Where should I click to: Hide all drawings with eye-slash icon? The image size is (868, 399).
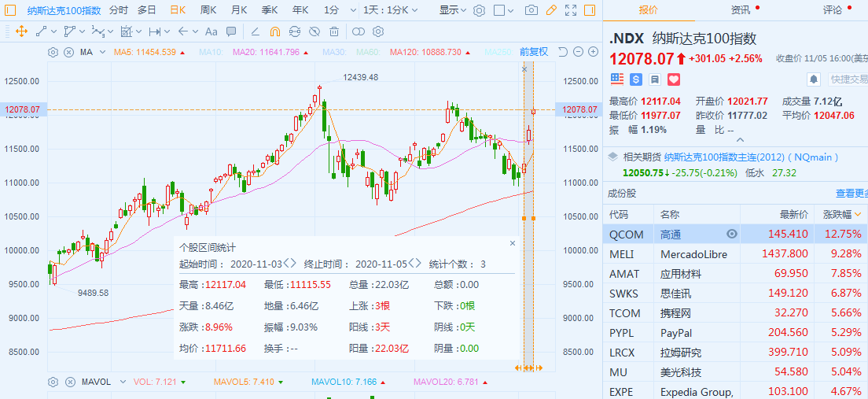[314, 31]
